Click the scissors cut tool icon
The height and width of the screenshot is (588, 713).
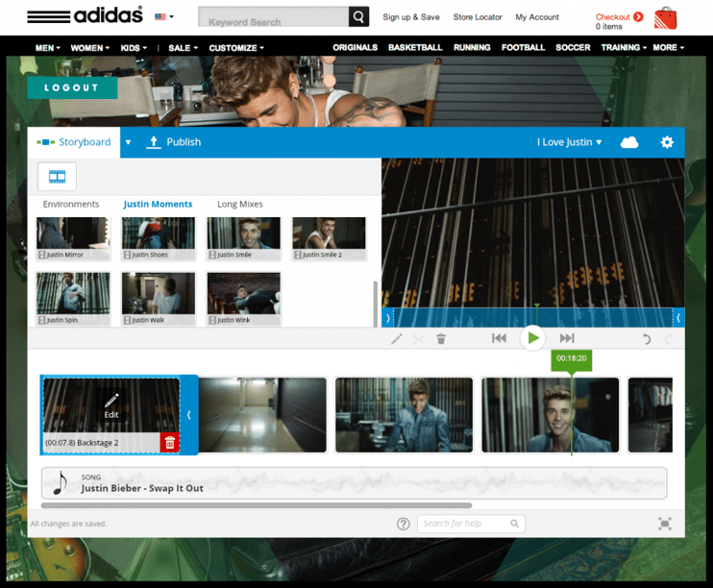418,339
